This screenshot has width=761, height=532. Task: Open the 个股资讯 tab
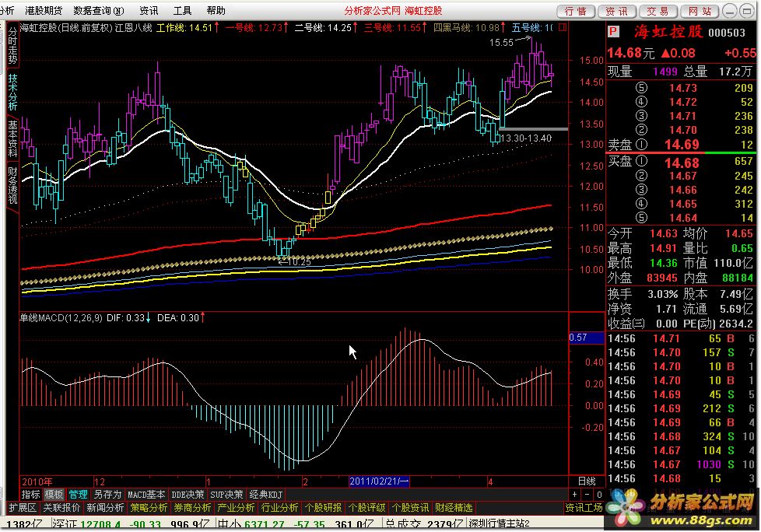[411, 507]
